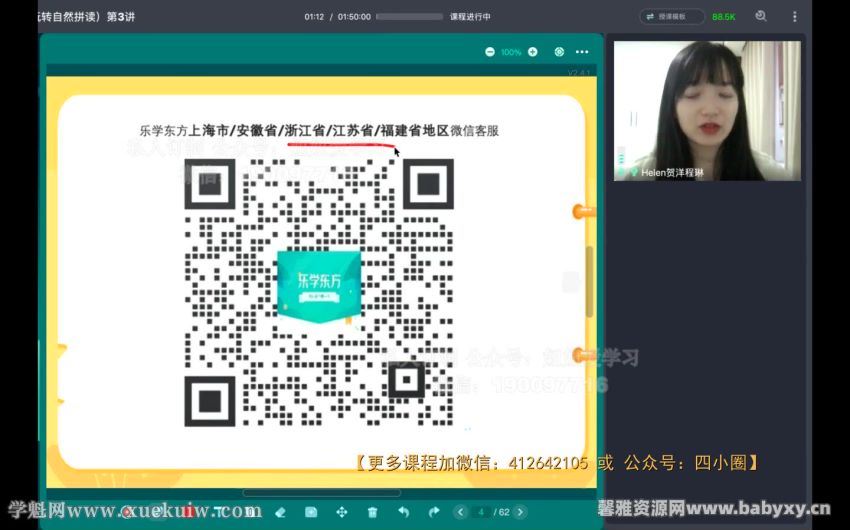Click the horizontal scrollbar below the slide

(x=321, y=493)
